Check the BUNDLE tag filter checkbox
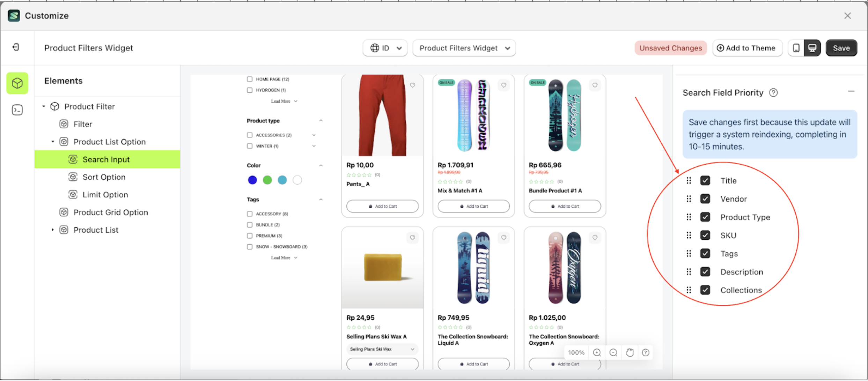This screenshot has width=868, height=381. (249, 225)
